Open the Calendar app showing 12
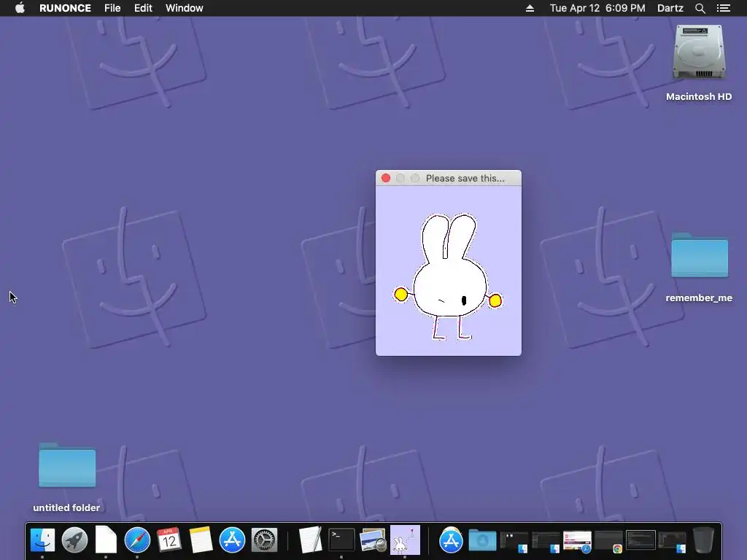Screen dimensions: 747x560 coord(169,540)
